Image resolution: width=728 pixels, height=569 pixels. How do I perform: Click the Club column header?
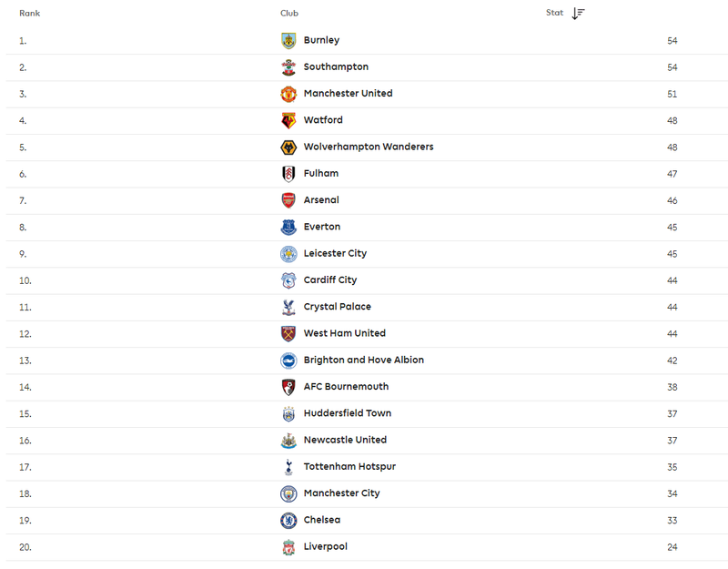pyautogui.click(x=288, y=13)
